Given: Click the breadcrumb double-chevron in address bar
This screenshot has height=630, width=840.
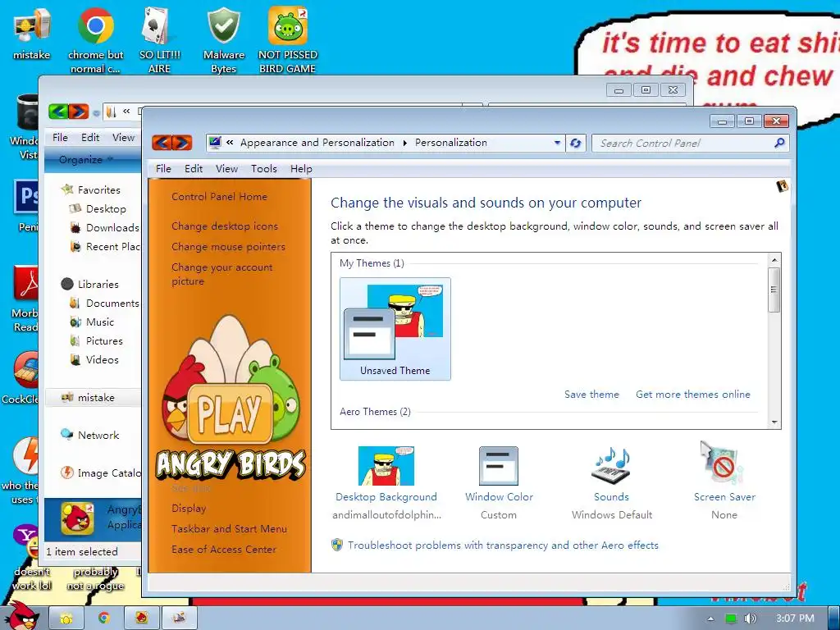Looking at the screenshot, I should coord(230,143).
